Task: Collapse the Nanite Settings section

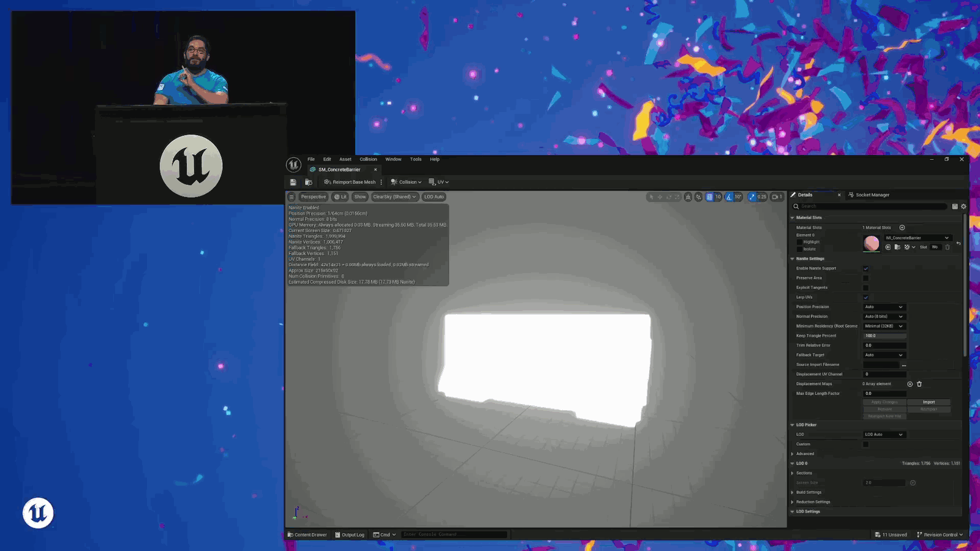Action: [793, 259]
